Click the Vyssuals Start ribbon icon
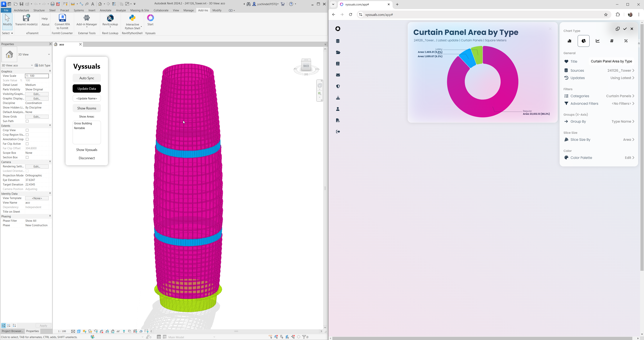644x340 pixels. click(150, 20)
